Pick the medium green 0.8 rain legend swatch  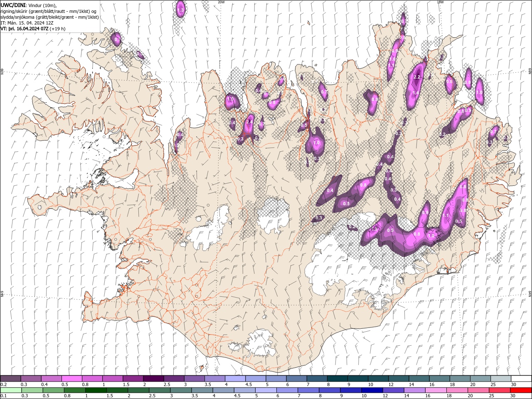pyautogui.click(x=74, y=390)
